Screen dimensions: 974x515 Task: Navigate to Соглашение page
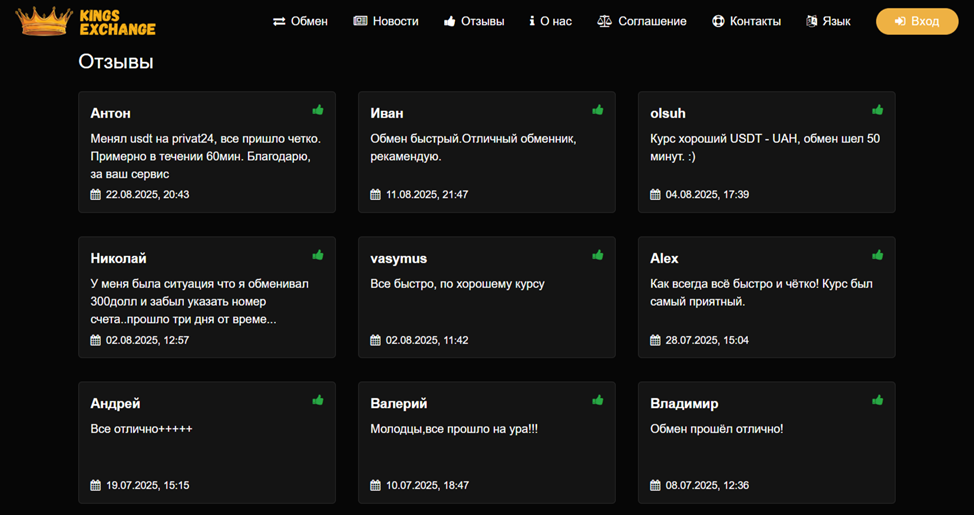pyautogui.click(x=642, y=21)
